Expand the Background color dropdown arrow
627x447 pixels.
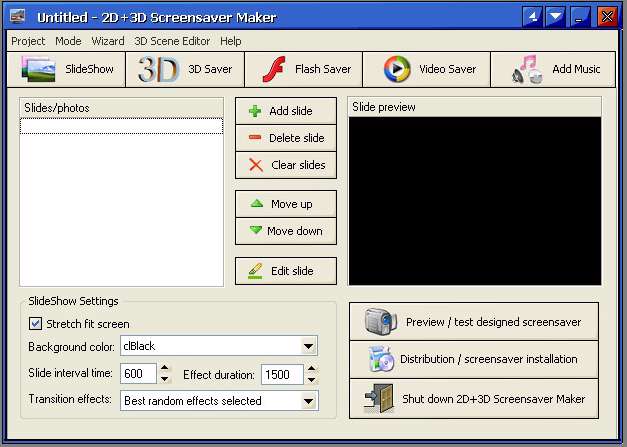(308, 346)
